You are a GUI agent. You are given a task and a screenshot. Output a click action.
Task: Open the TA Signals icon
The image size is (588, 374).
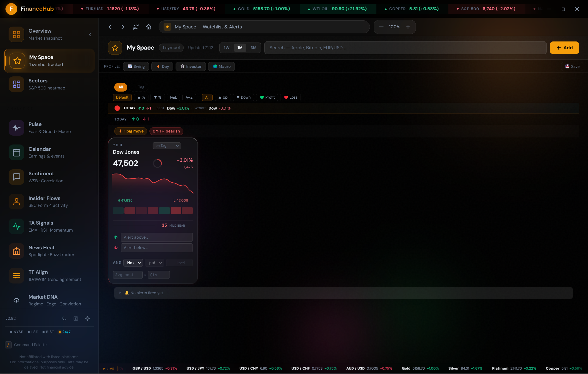coord(16,226)
